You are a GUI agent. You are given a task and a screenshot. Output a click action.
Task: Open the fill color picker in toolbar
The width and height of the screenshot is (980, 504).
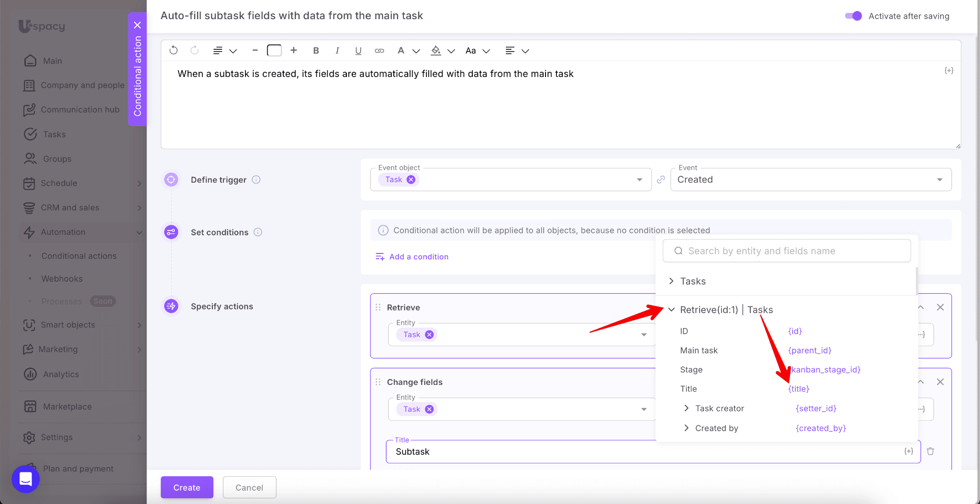coord(436,51)
